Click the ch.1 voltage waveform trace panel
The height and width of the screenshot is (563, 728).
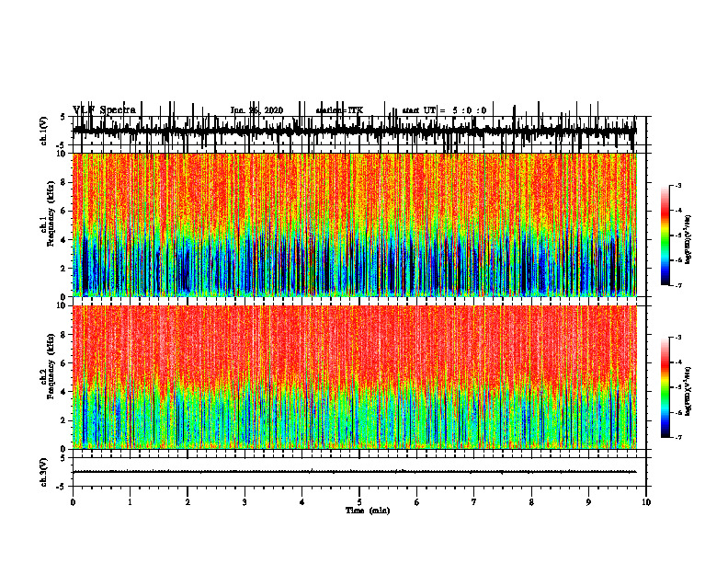click(x=358, y=131)
